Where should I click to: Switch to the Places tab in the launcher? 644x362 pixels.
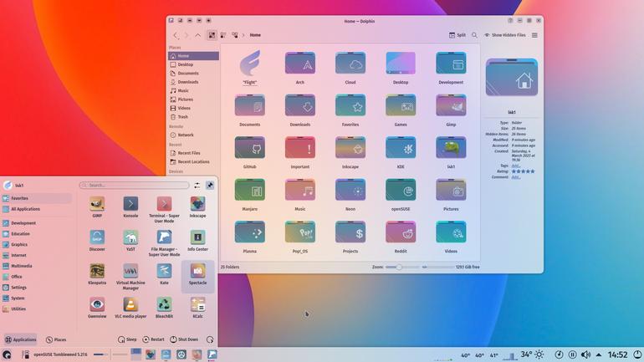click(x=56, y=339)
